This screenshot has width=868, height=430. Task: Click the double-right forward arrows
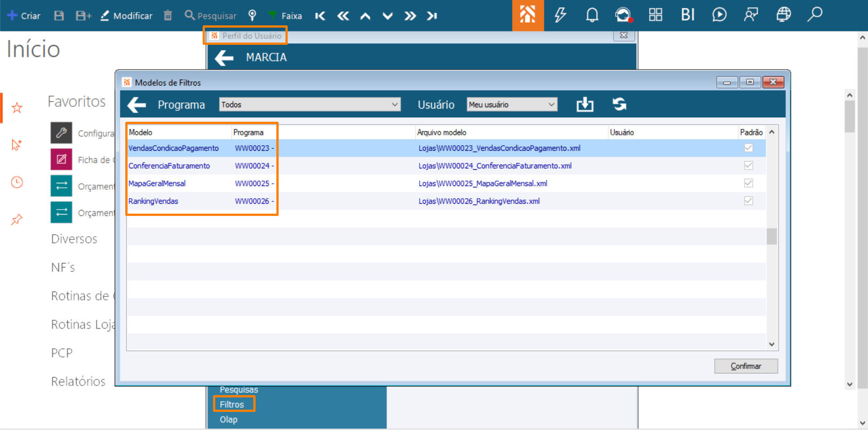click(410, 16)
